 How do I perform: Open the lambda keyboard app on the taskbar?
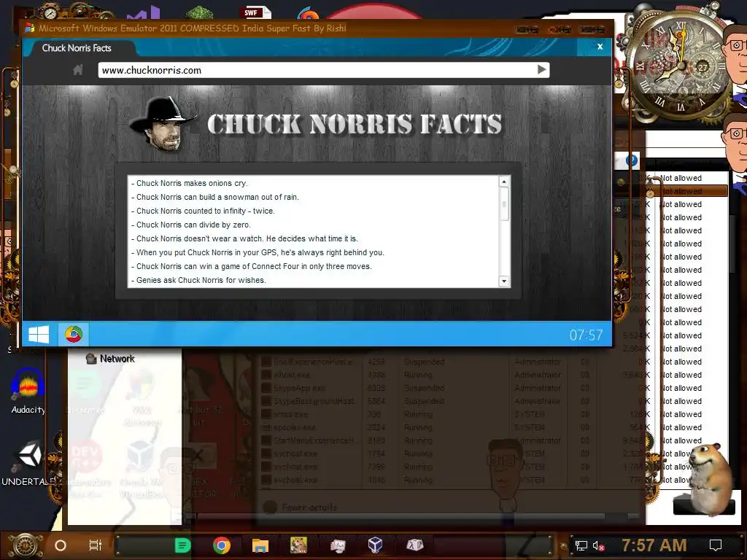[414, 545]
